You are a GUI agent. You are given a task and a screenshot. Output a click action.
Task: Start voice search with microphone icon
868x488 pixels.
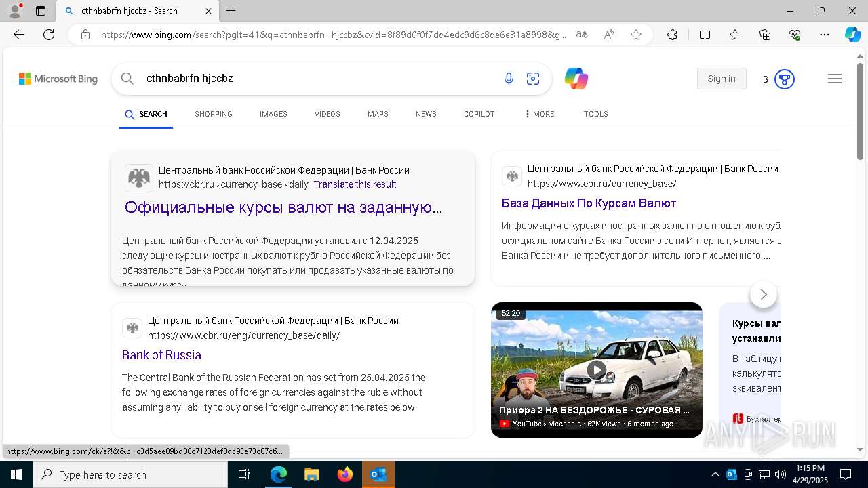tap(509, 79)
